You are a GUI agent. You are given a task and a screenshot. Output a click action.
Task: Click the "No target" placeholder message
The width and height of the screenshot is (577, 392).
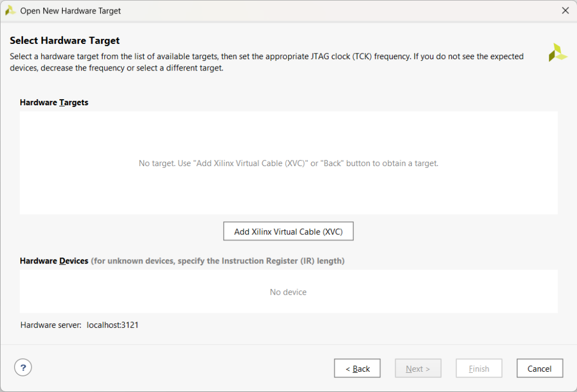coord(288,163)
